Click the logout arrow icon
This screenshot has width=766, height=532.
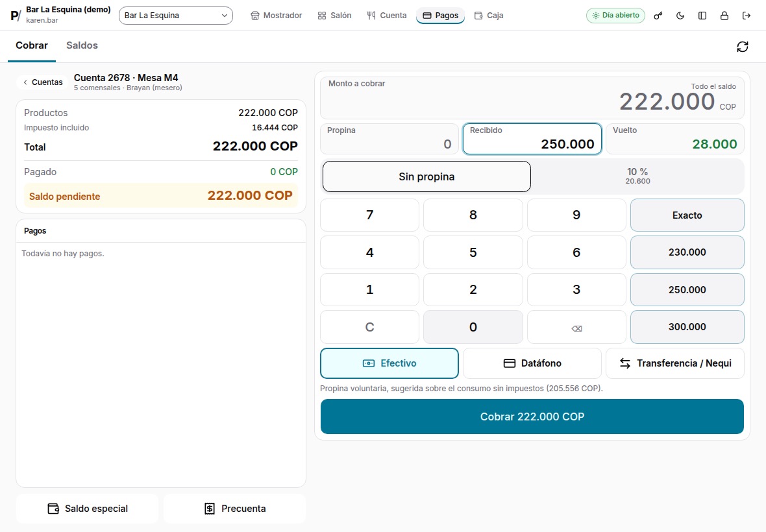746,16
